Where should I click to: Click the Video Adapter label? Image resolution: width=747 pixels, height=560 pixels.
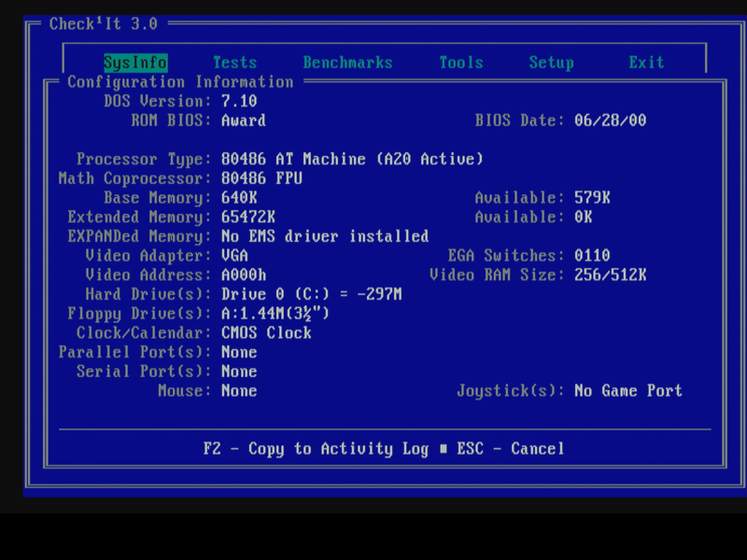pos(148,256)
